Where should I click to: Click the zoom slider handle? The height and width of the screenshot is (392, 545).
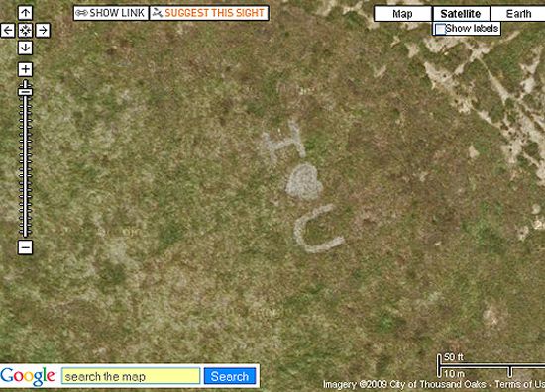point(25,92)
